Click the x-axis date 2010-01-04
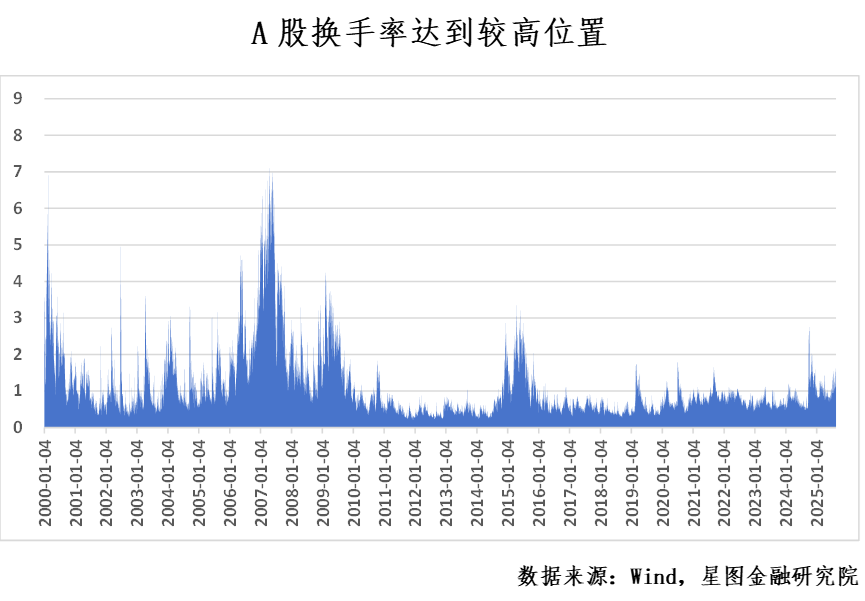The height and width of the screenshot is (601, 865). 354,483
